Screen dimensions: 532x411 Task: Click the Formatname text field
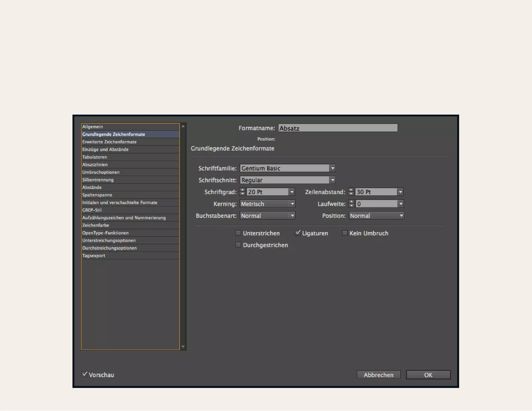[338, 128]
